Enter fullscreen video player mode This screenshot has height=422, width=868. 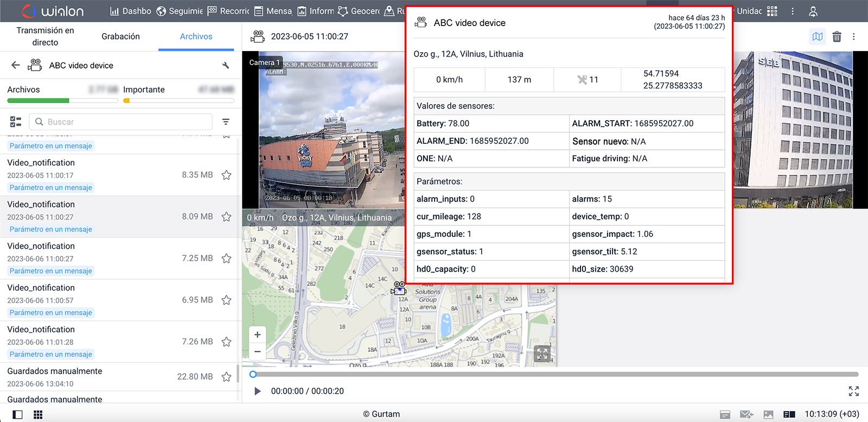tap(853, 391)
